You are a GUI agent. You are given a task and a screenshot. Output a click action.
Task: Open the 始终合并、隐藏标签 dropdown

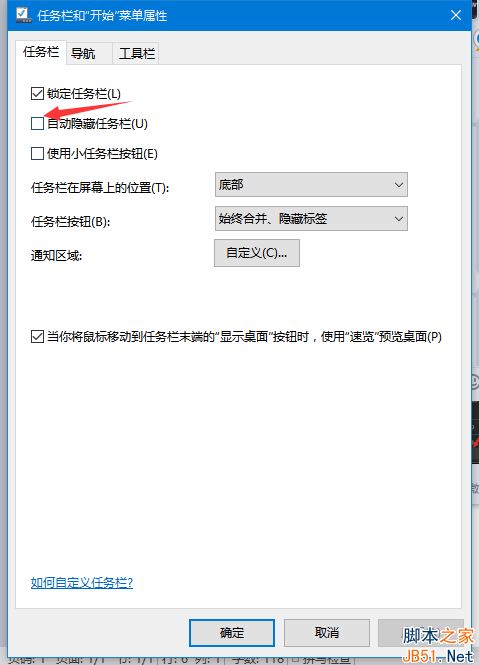point(311,219)
